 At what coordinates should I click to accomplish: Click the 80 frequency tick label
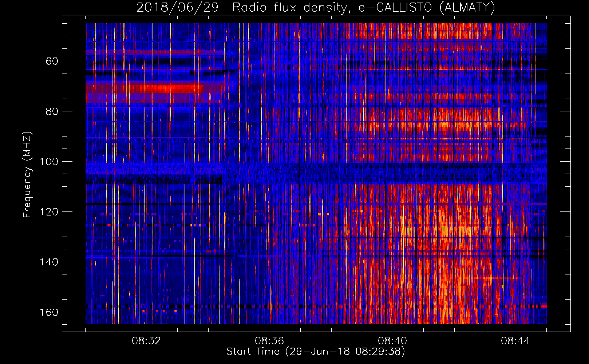click(x=52, y=111)
